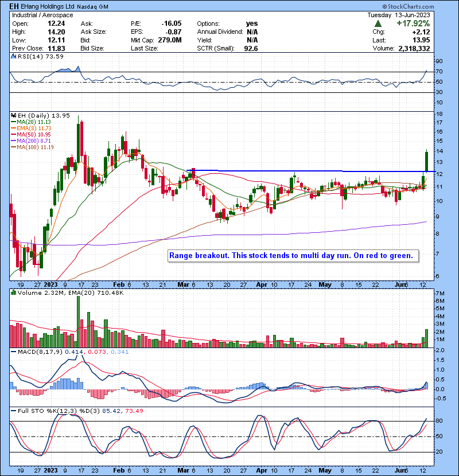Select the 7M volume axis label
Image resolution: width=459 pixels, height=476 pixels.
coord(440,294)
